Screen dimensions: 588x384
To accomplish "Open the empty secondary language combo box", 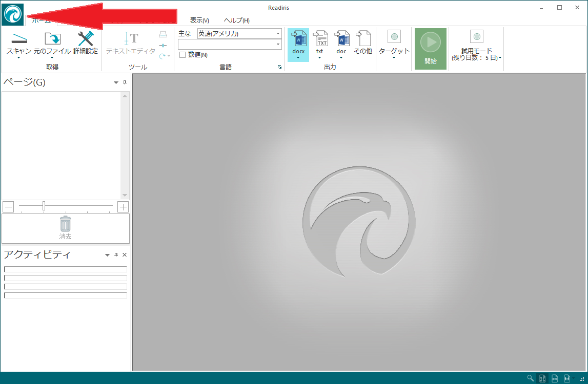I will click(x=230, y=44).
